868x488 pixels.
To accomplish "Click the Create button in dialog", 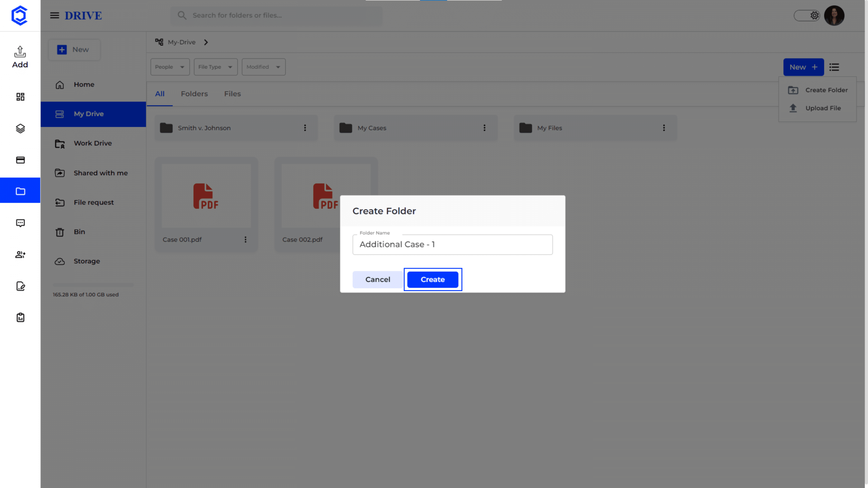I will [x=433, y=280].
